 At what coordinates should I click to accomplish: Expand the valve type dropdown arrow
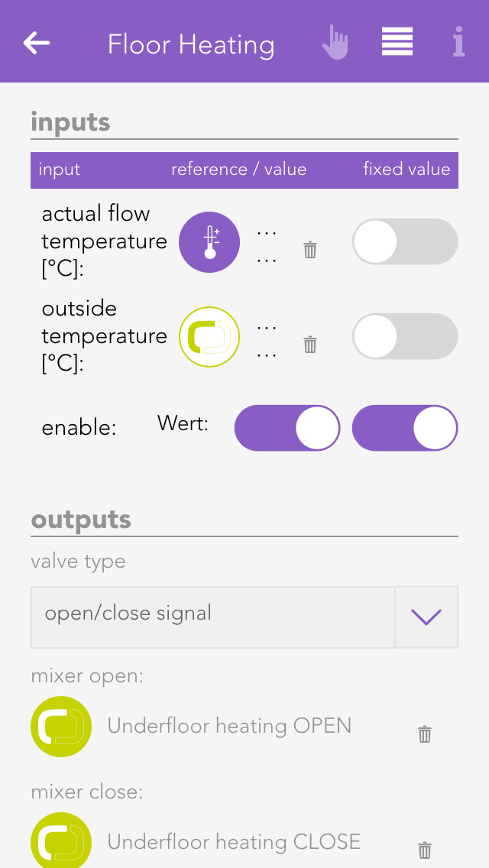(426, 617)
